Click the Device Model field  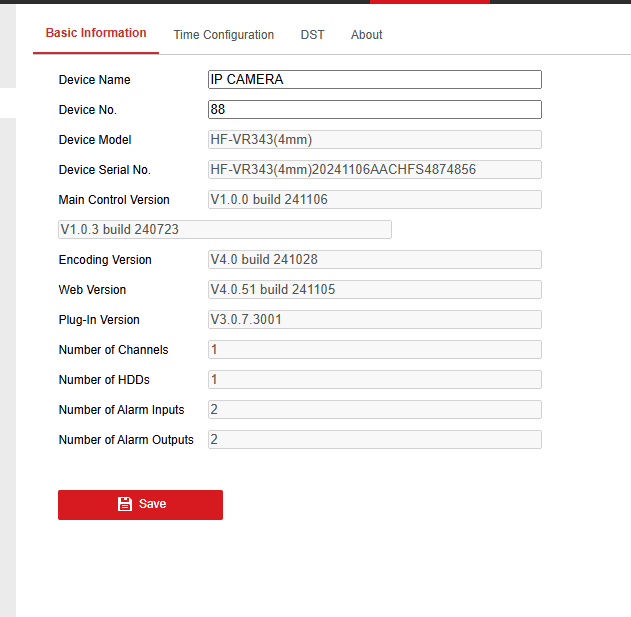374,140
